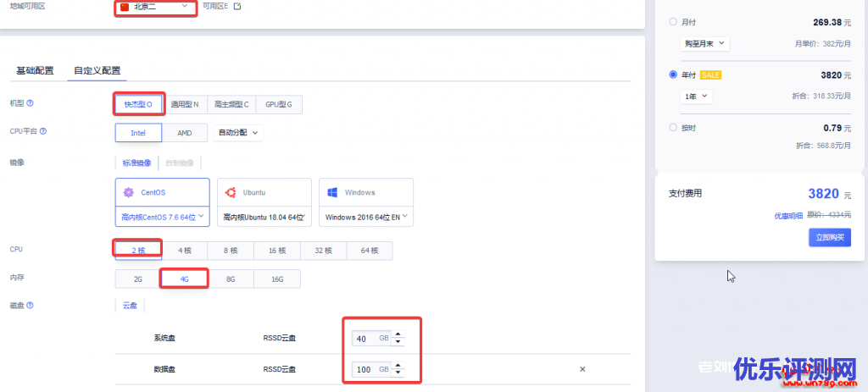Select 8 核 CPU option
The height and width of the screenshot is (392, 868).
click(231, 251)
